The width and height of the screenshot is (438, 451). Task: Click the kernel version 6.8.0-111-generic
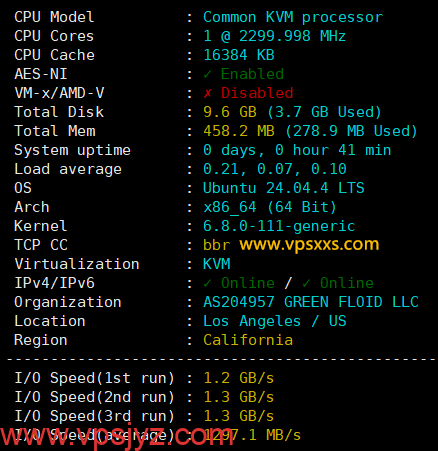[279, 226]
